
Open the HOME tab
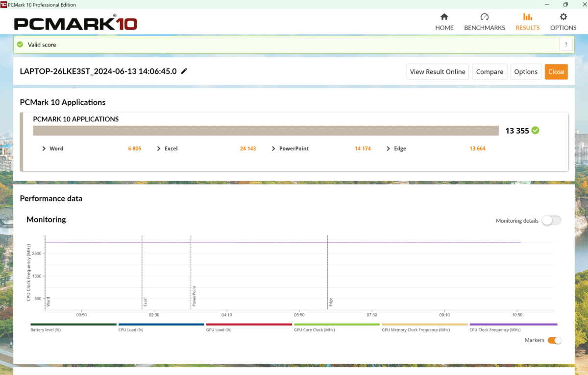[444, 22]
